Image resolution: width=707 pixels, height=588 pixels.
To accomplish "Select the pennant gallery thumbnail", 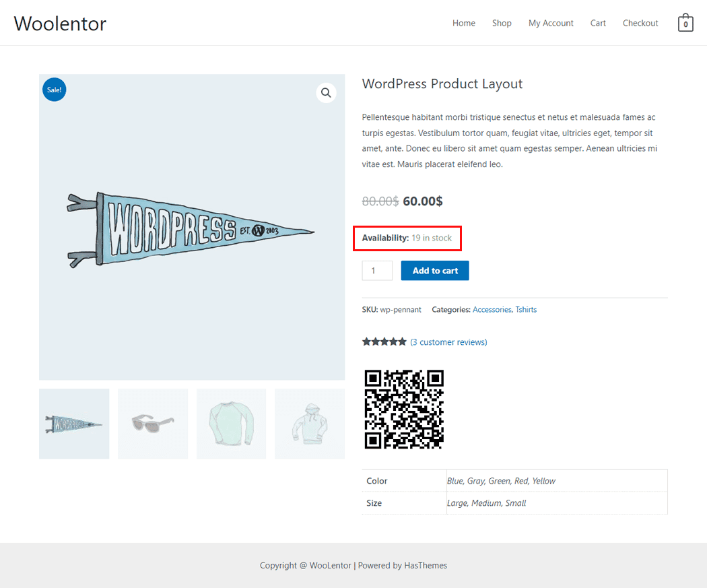I will pyautogui.click(x=74, y=424).
